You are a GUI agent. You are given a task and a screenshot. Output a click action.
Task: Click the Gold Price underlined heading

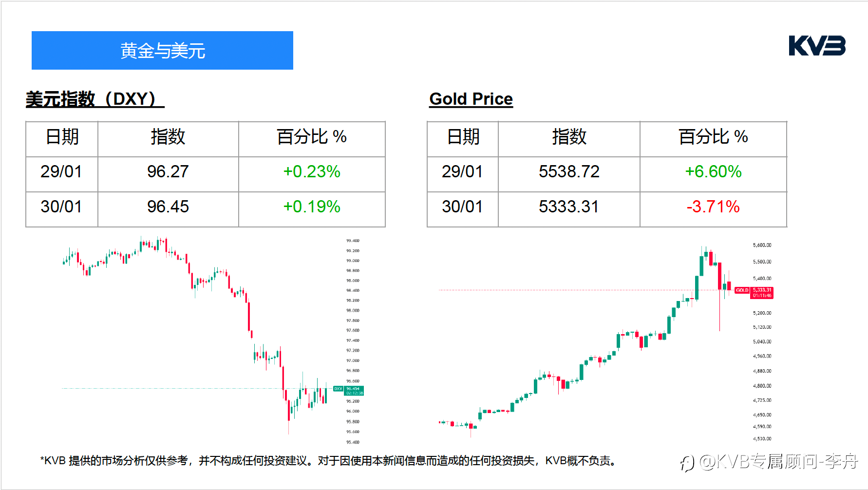coord(471,99)
